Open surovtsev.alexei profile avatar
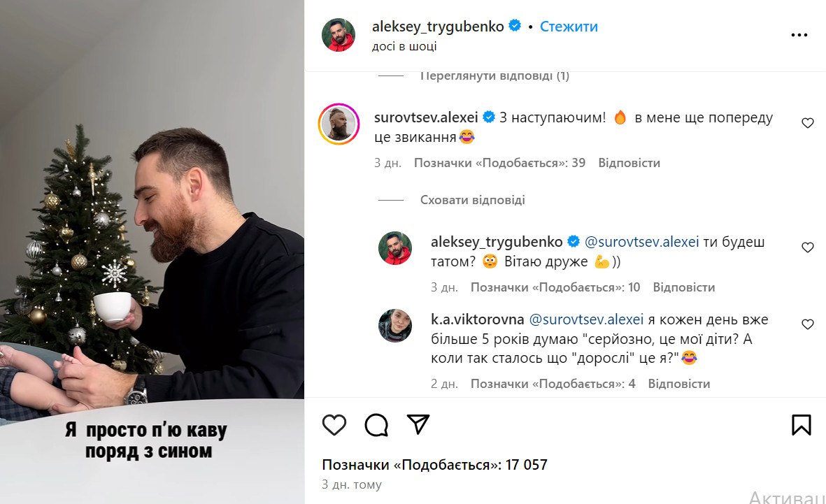 pos(339,124)
